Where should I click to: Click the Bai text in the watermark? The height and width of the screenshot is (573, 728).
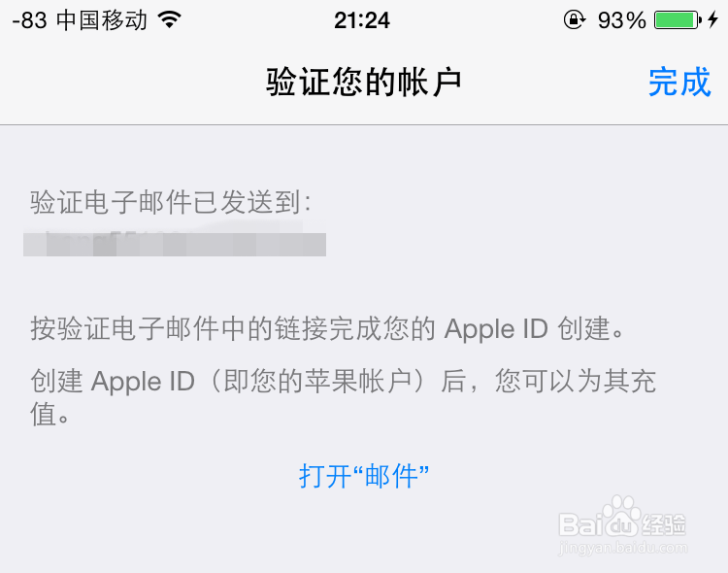point(580,524)
